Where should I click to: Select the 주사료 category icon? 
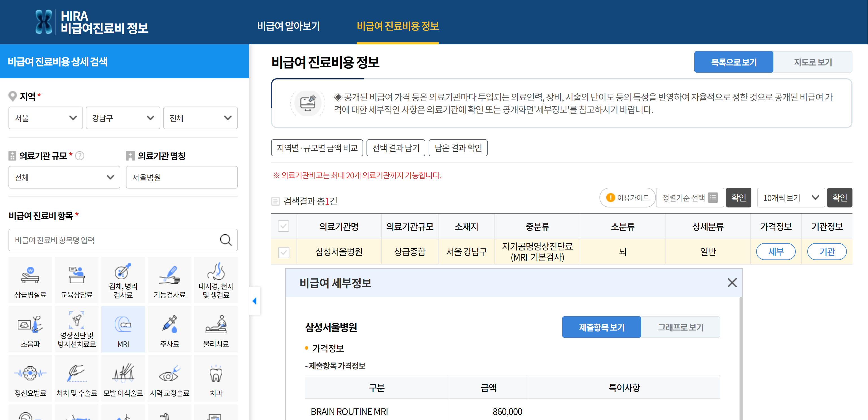(169, 329)
